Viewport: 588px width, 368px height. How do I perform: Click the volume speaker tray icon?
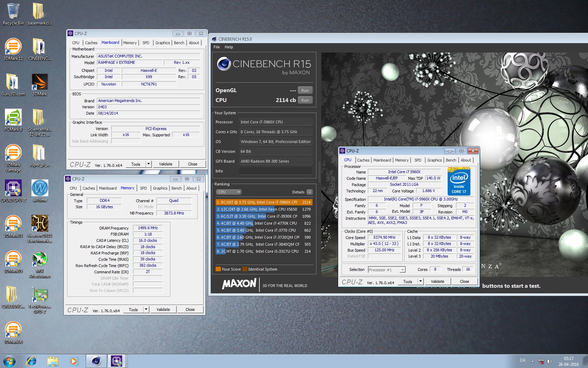(x=549, y=361)
